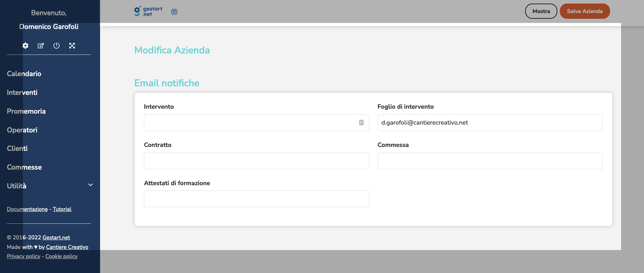The image size is (644, 273).
Task: Click Salva Azienda button
Action: pyautogui.click(x=585, y=11)
